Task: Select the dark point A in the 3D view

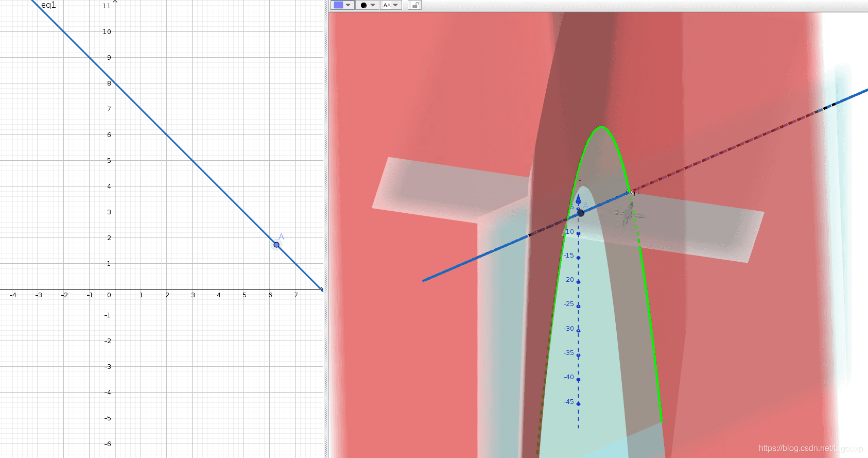Action: tap(581, 213)
